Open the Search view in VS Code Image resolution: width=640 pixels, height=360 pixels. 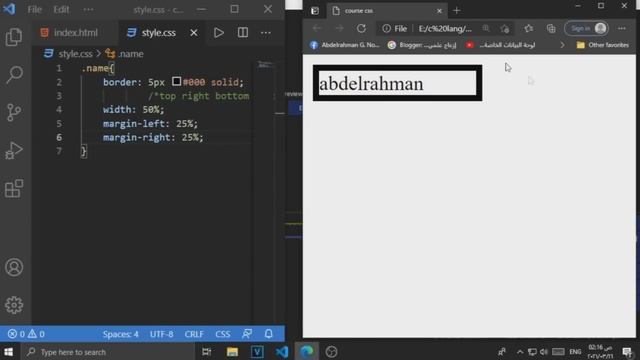14,75
